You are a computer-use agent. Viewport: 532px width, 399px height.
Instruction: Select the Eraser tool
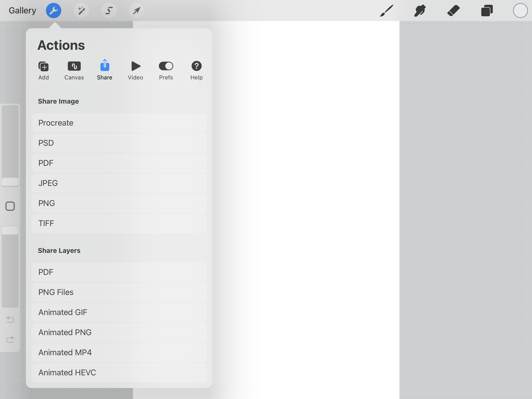tap(454, 11)
